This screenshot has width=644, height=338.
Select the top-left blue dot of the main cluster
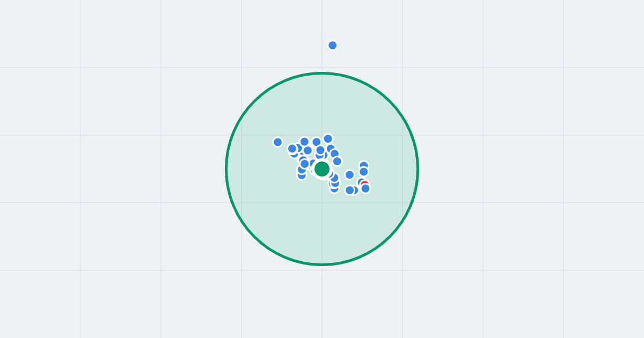click(x=304, y=142)
